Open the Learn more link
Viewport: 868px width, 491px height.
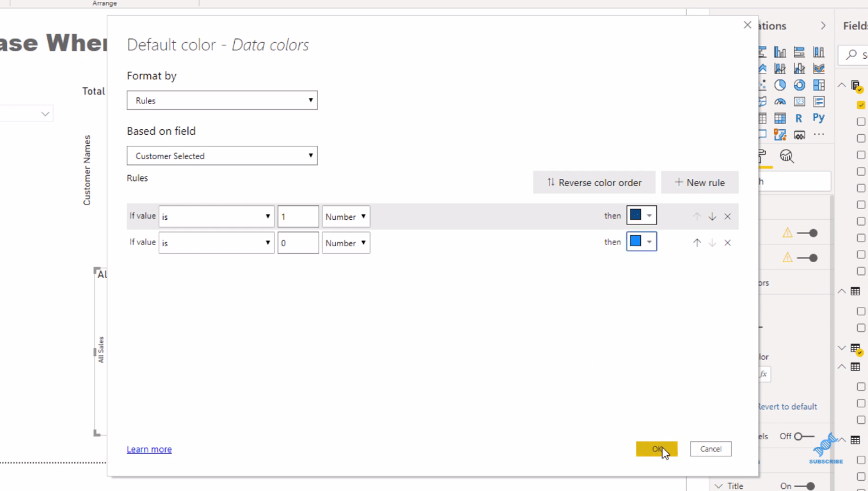(149, 449)
